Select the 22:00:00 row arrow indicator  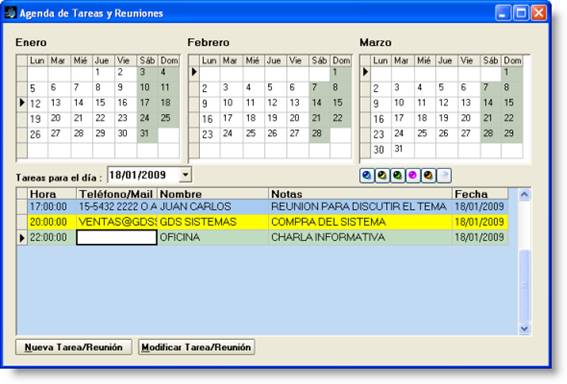pyautogui.click(x=22, y=238)
